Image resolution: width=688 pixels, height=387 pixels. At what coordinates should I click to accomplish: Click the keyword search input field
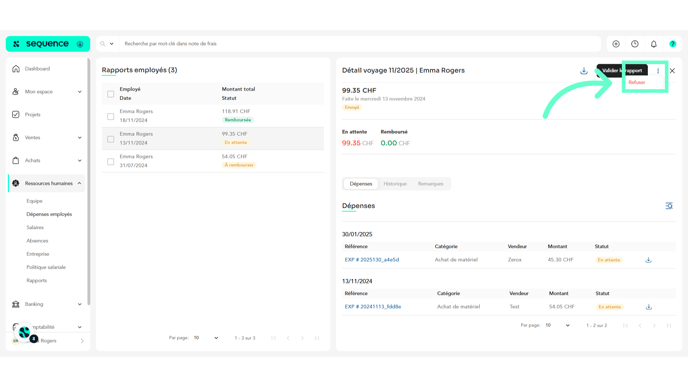point(360,44)
